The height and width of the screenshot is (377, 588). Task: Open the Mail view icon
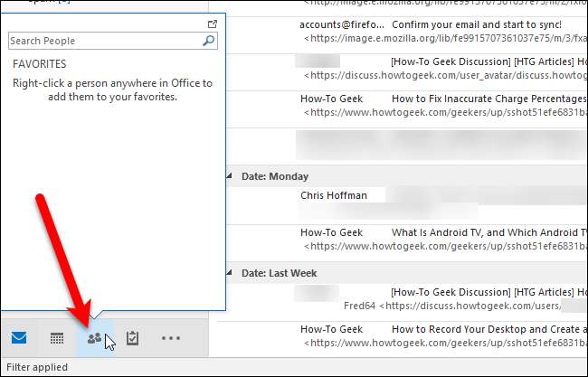[19, 338]
